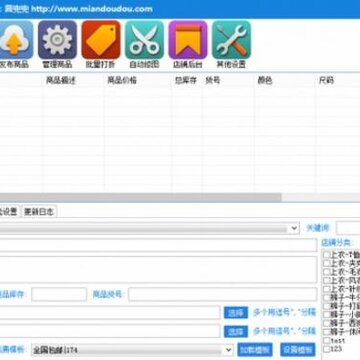Sort by the 商品描述 column header

click(x=61, y=80)
